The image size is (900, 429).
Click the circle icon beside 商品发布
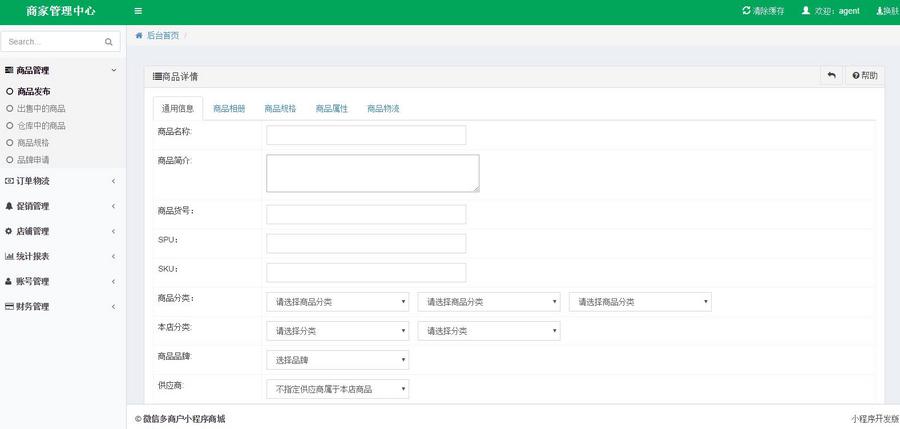[9, 91]
